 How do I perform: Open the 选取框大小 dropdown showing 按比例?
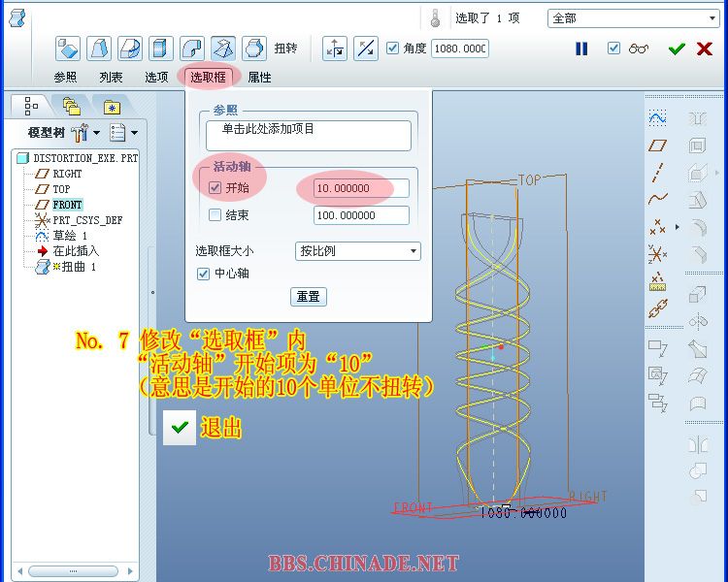pos(357,251)
